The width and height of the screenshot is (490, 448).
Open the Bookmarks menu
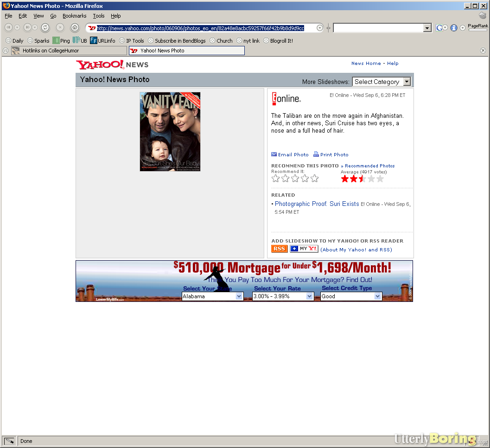pyautogui.click(x=74, y=16)
